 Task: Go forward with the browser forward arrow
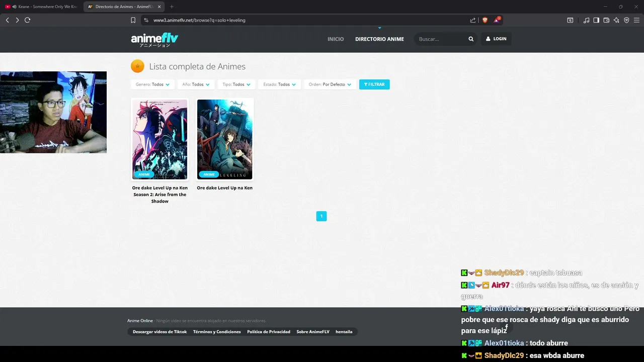click(17, 20)
